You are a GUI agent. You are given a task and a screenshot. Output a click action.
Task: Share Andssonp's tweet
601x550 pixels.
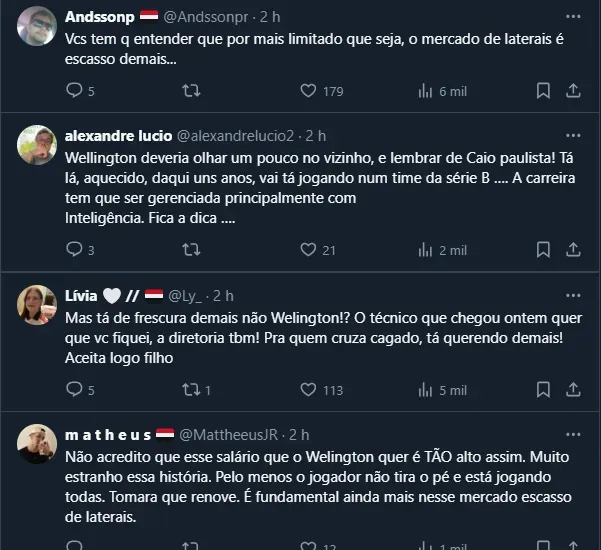(573, 91)
